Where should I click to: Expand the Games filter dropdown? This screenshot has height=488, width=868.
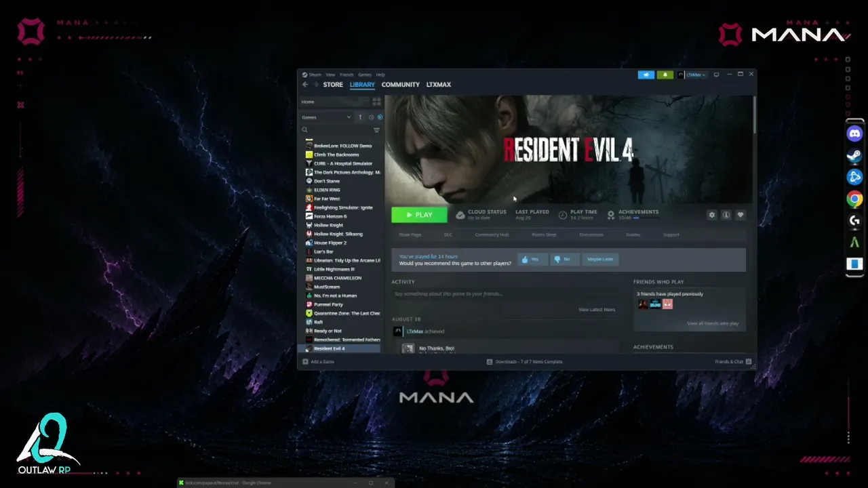(x=326, y=117)
